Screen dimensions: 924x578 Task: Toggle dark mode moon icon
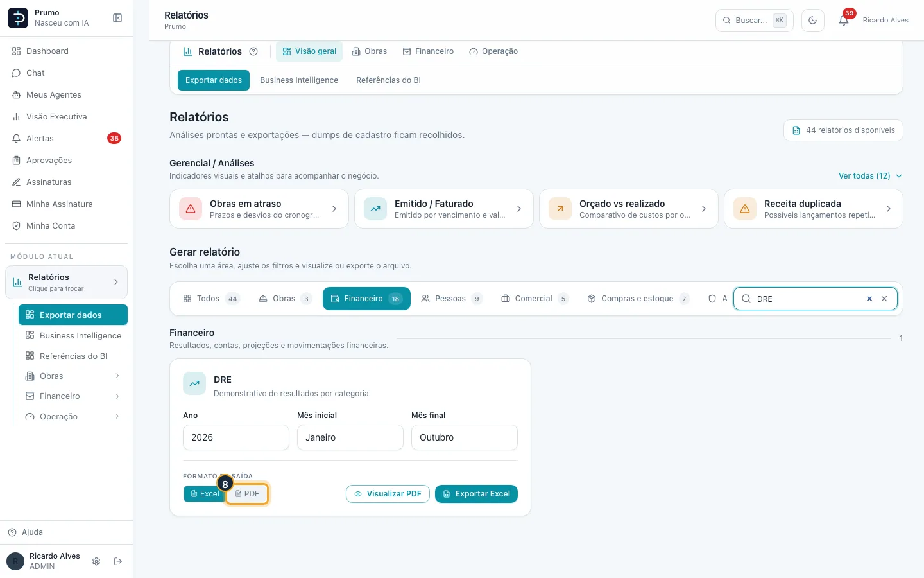click(x=813, y=21)
